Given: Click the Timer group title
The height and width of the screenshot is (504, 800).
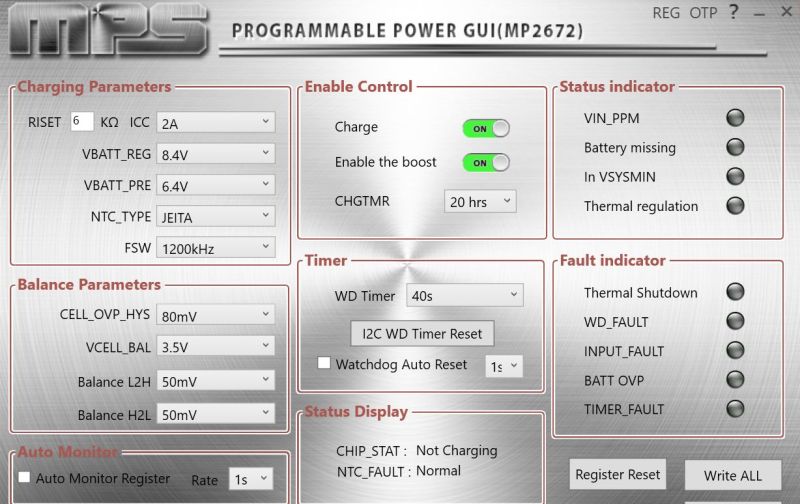Looking at the screenshot, I should click(x=326, y=260).
